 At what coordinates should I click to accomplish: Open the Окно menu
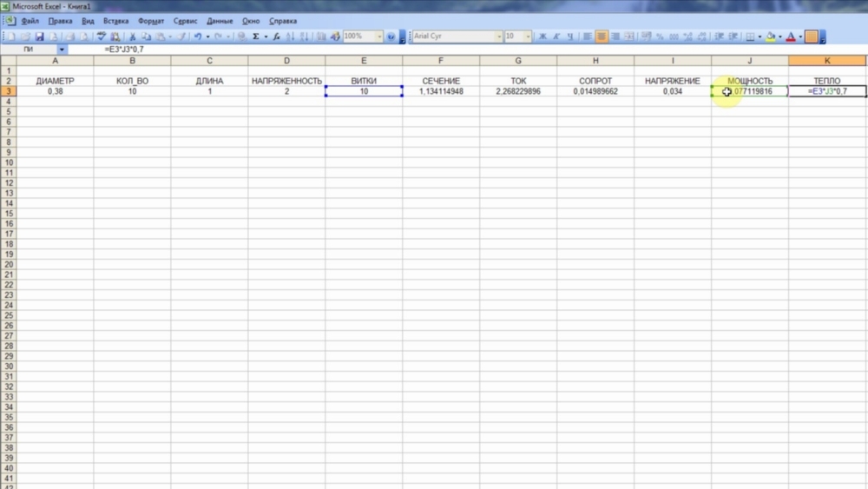tap(250, 21)
